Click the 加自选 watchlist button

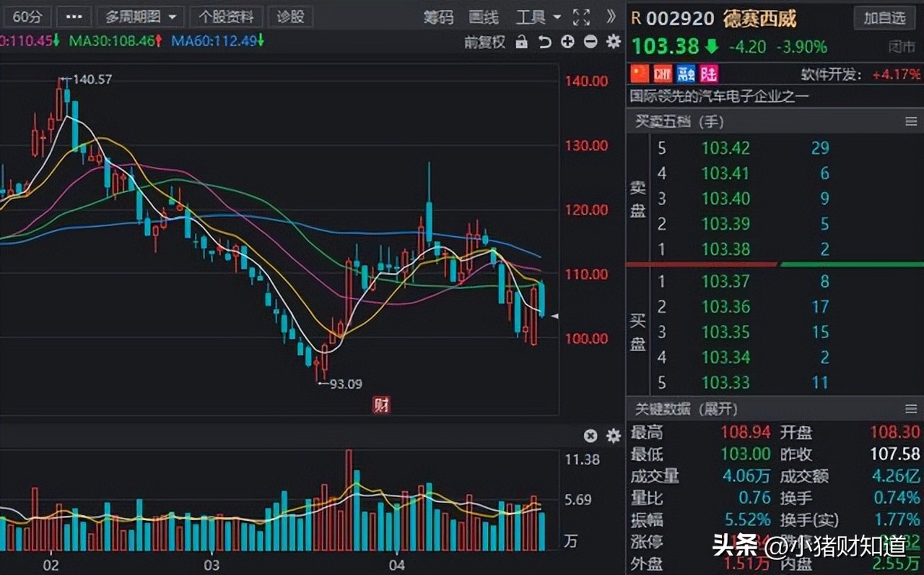pos(884,18)
